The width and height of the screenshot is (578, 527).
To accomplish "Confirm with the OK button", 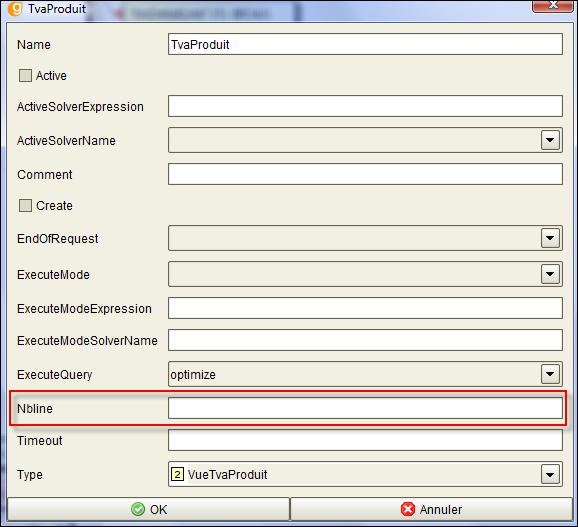I will click(149, 509).
